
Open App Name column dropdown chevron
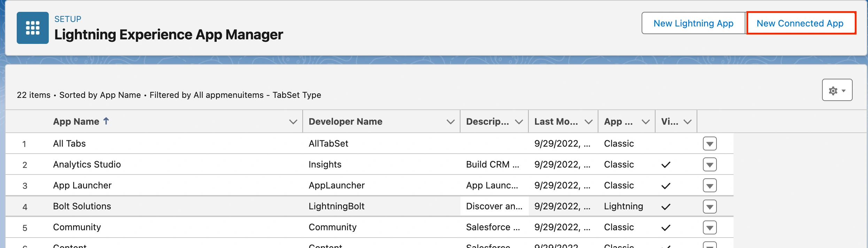[x=293, y=122]
